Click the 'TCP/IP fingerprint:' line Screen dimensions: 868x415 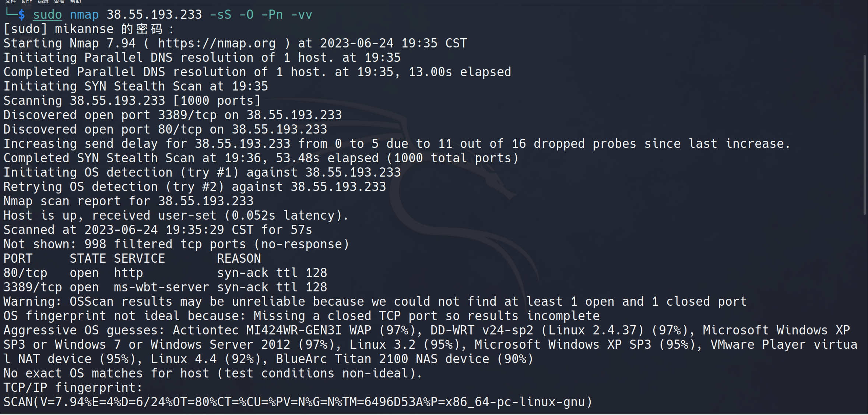click(73, 388)
